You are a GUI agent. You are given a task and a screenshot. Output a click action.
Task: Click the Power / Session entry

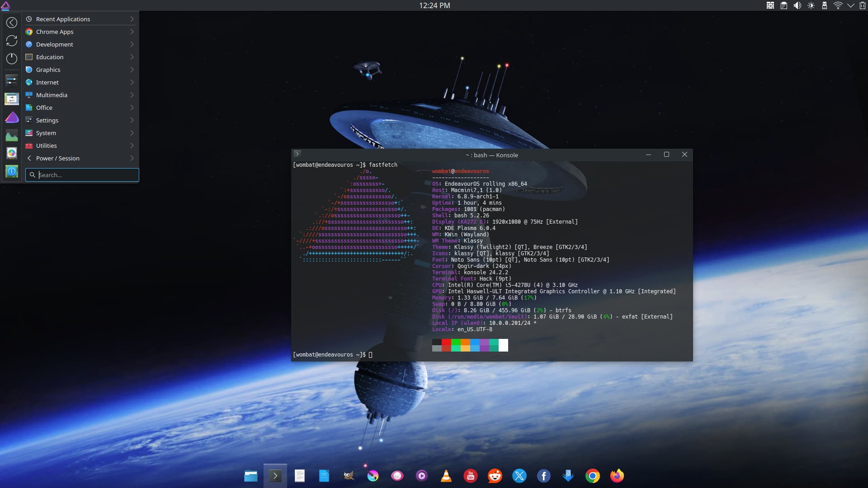57,158
